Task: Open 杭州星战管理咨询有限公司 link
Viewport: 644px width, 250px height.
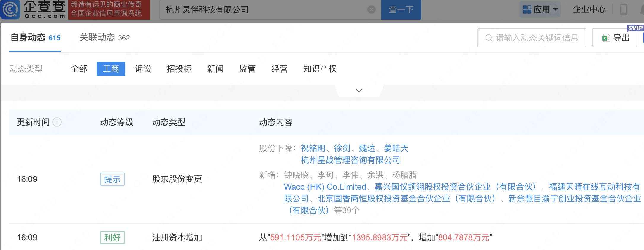Action: tap(350, 160)
